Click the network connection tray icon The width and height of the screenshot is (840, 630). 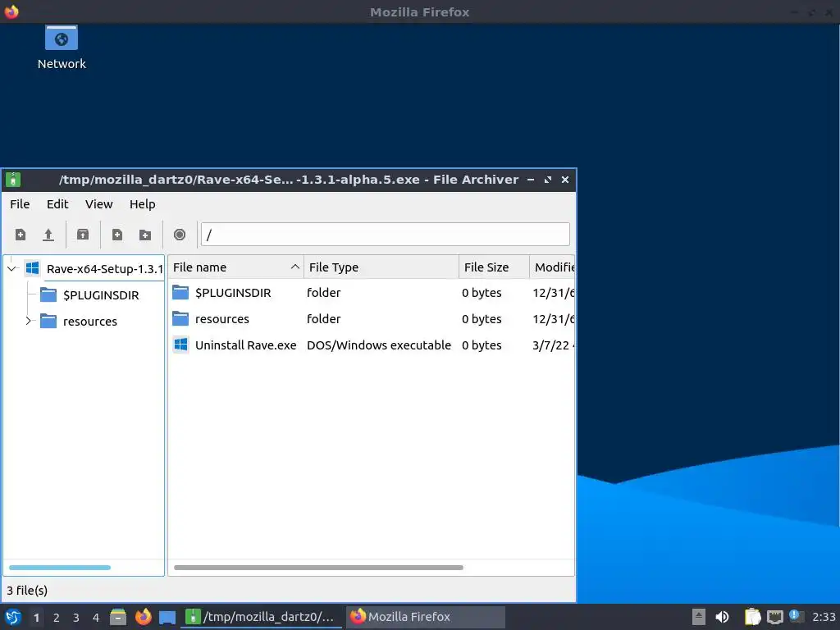tap(774, 617)
